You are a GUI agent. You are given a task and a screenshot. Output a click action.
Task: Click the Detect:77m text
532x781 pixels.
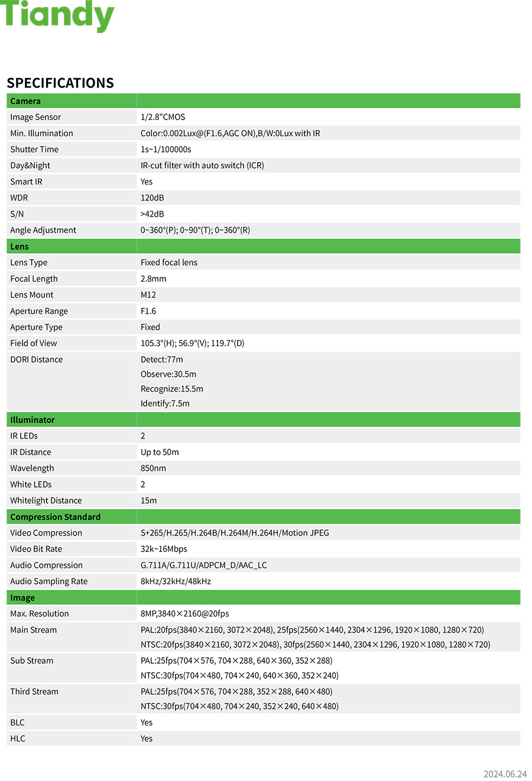pyautogui.click(x=162, y=360)
